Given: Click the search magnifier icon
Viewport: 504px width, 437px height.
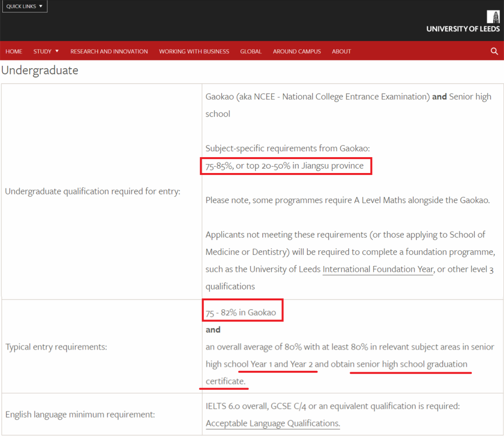Looking at the screenshot, I should (494, 51).
